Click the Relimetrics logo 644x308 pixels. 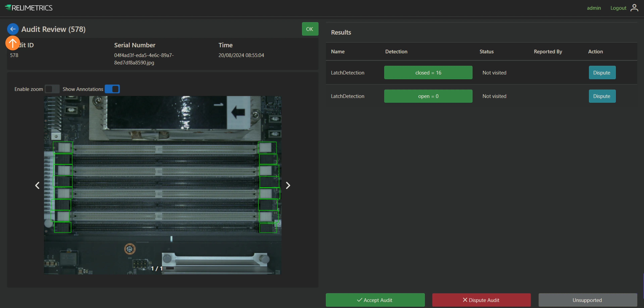pos(29,8)
